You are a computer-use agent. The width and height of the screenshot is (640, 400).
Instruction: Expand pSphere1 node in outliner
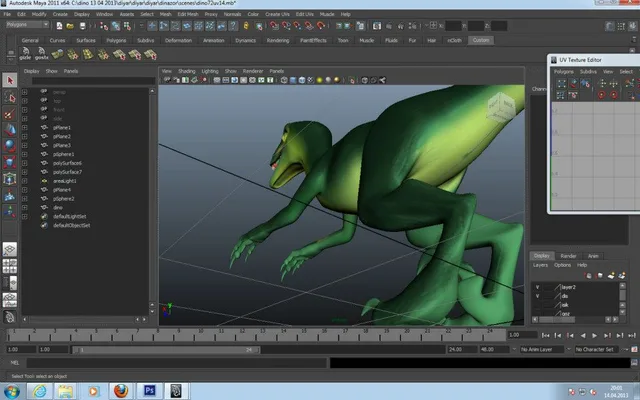24,154
